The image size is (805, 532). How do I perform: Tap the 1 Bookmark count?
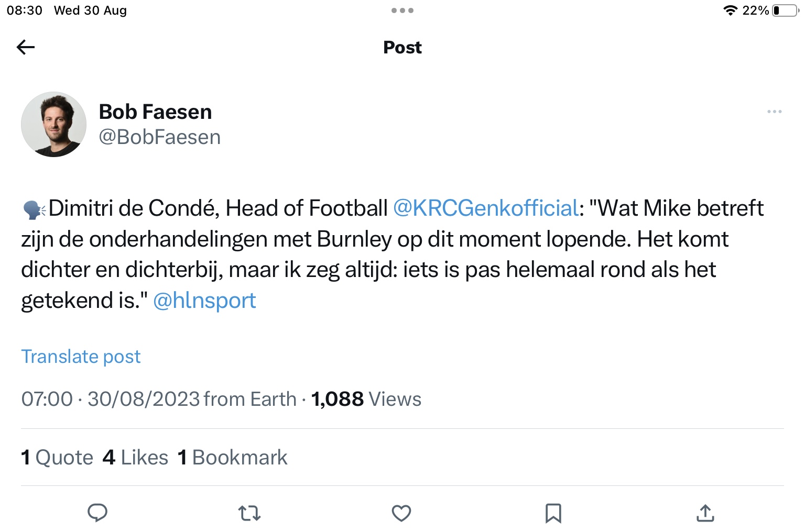[x=232, y=457]
